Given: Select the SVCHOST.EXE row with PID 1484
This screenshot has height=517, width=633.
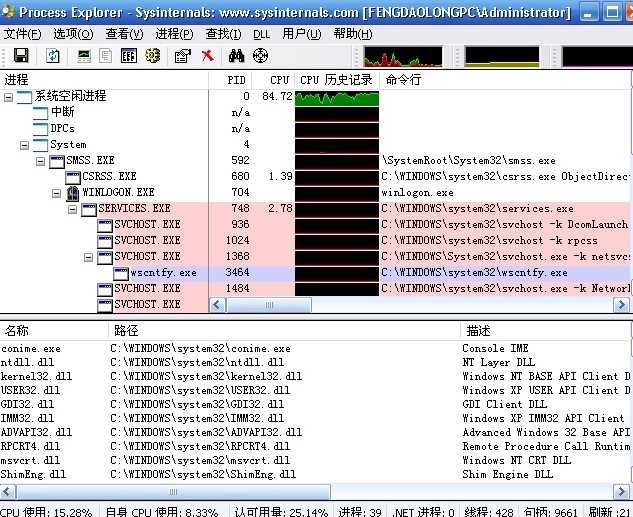Looking at the screenshot, I should click(315, 289).
